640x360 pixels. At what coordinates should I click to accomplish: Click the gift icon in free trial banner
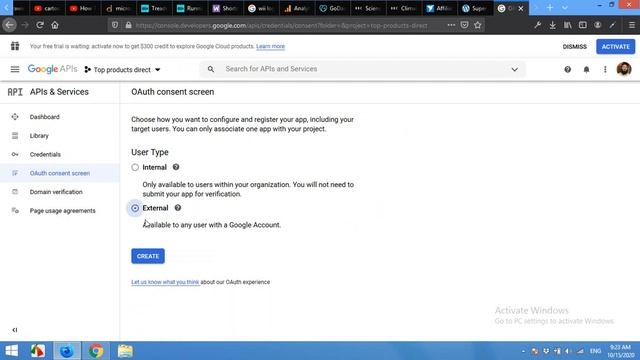15,46
